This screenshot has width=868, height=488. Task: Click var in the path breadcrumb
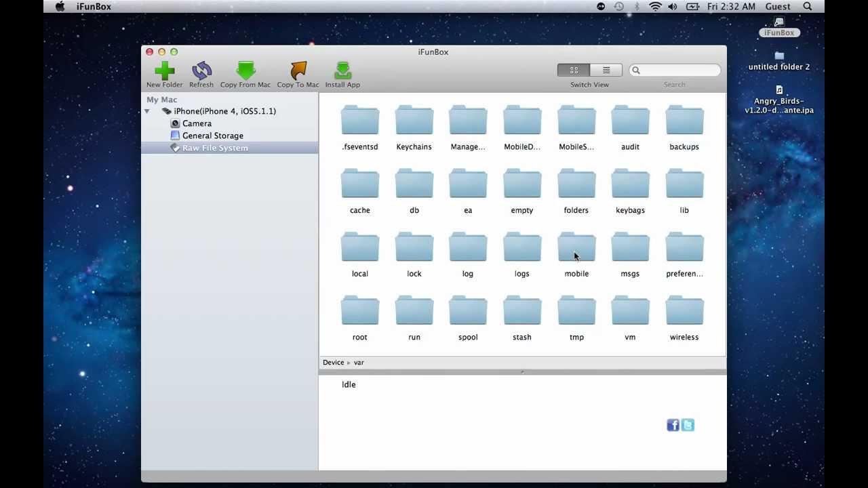pos(359,363)
